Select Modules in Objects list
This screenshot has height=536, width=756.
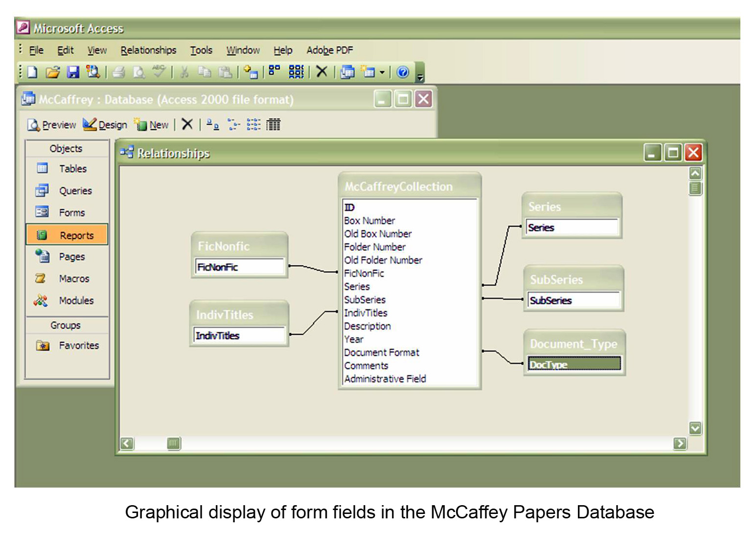coord(67,301)
